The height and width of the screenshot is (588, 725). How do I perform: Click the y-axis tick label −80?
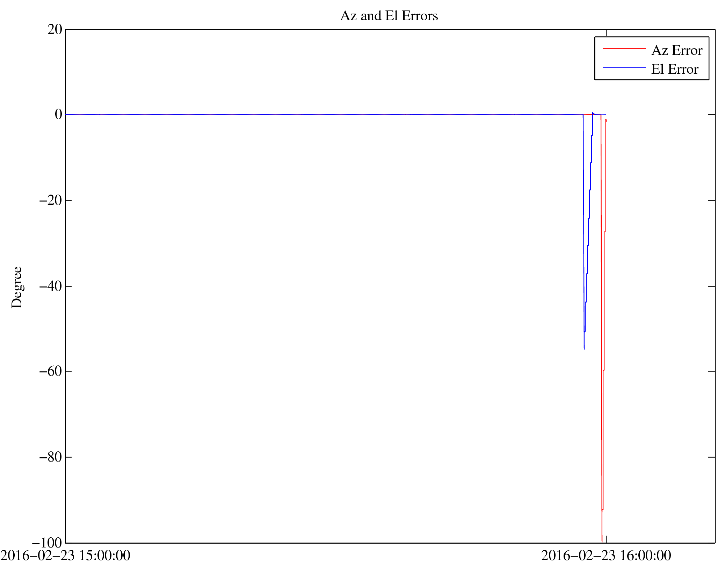(x=51, y=457)
